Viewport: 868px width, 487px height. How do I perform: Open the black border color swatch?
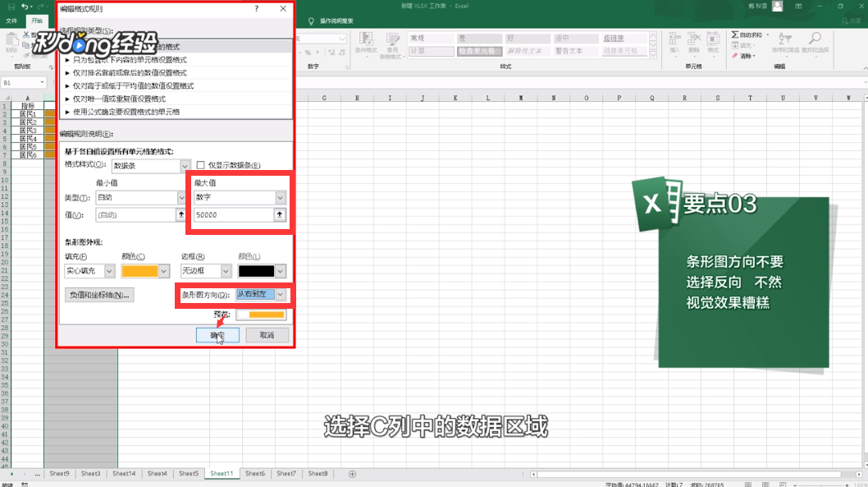pos(262,271)
